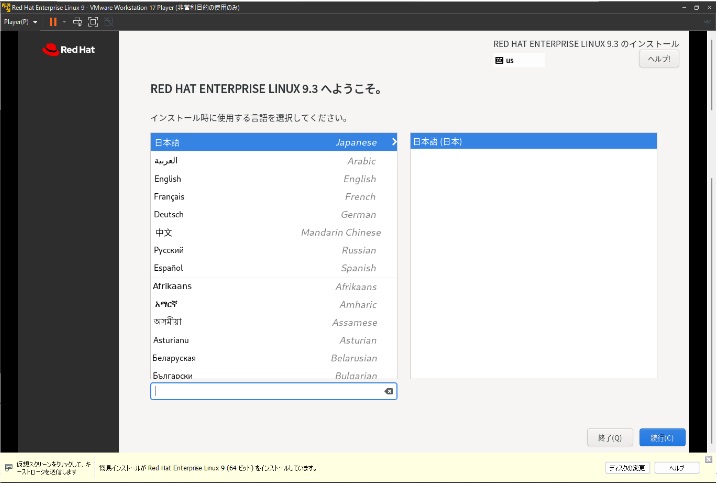717x483 pixels.
Task: Select Français French language row
Action: pos(273,197)
